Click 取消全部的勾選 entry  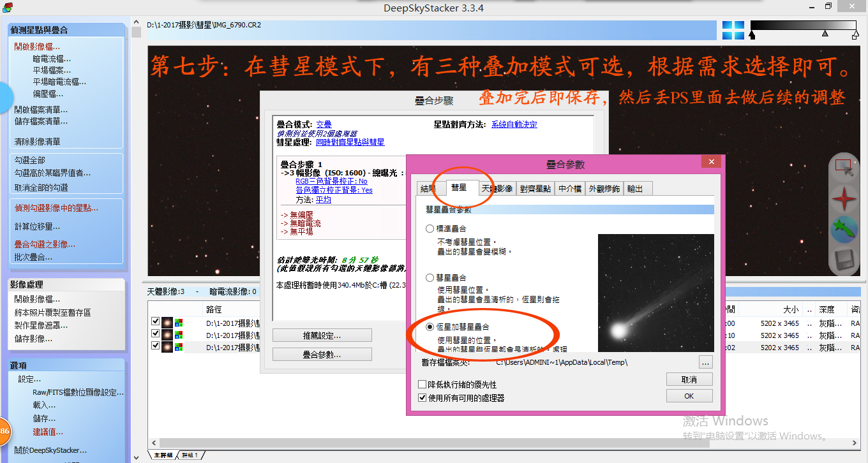click(41, 187)
